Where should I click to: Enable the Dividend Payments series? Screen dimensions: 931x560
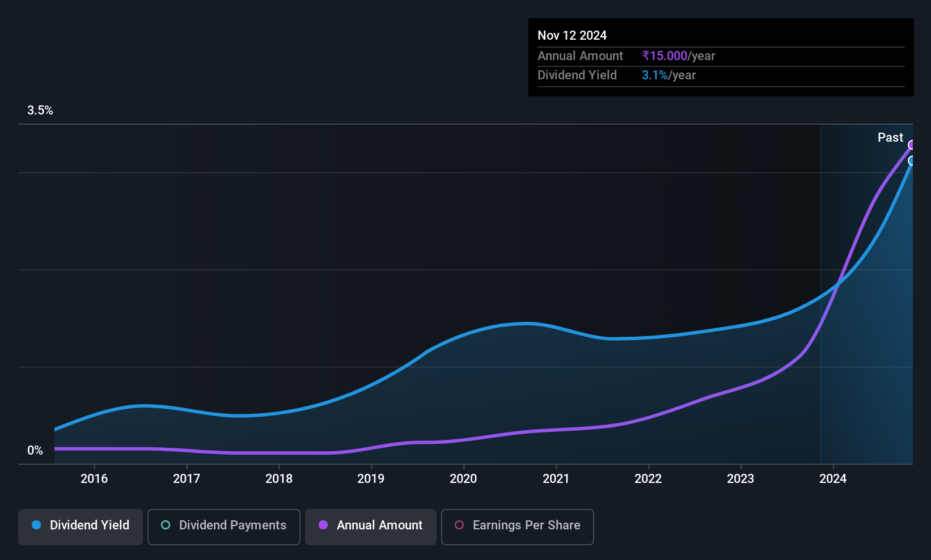point(223,527)
